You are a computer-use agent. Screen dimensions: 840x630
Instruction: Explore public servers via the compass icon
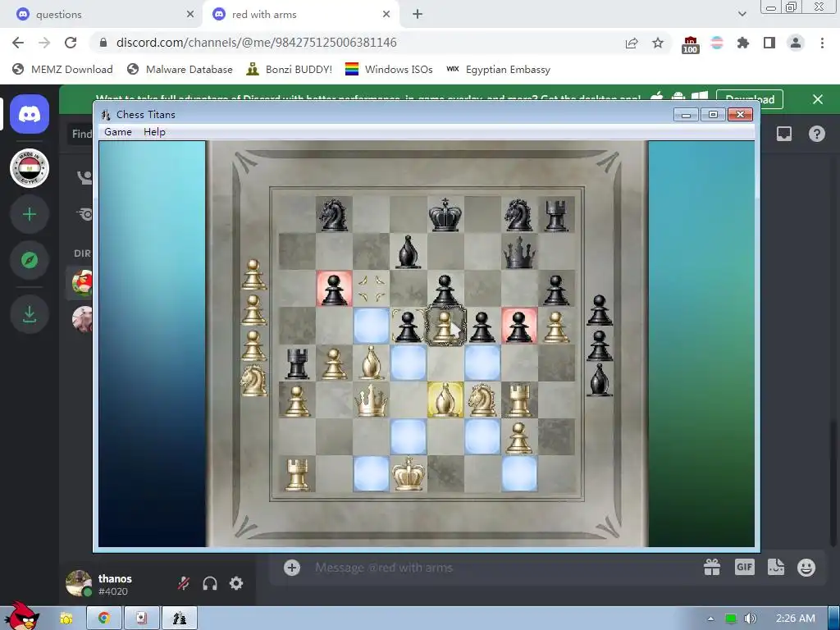point(30,260)
